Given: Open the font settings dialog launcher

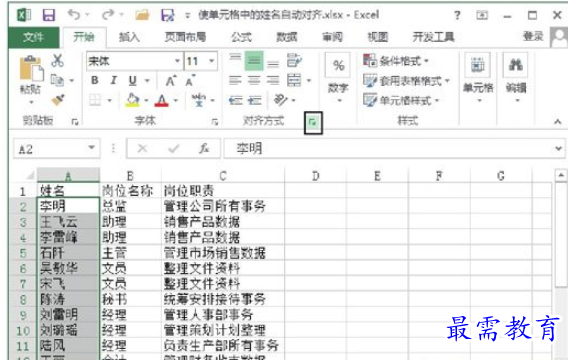Looking at the screenshot, I should tap(214, 122).
